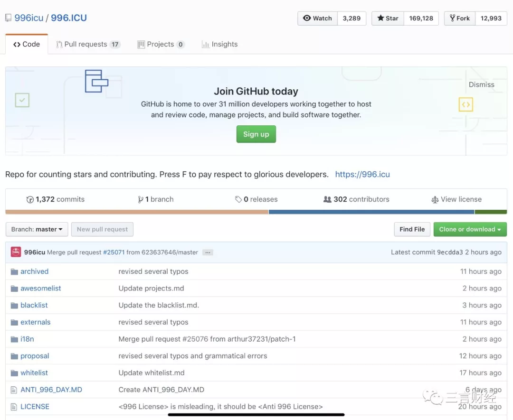
Task: Open the https://996.icu link
Action: 362,174
